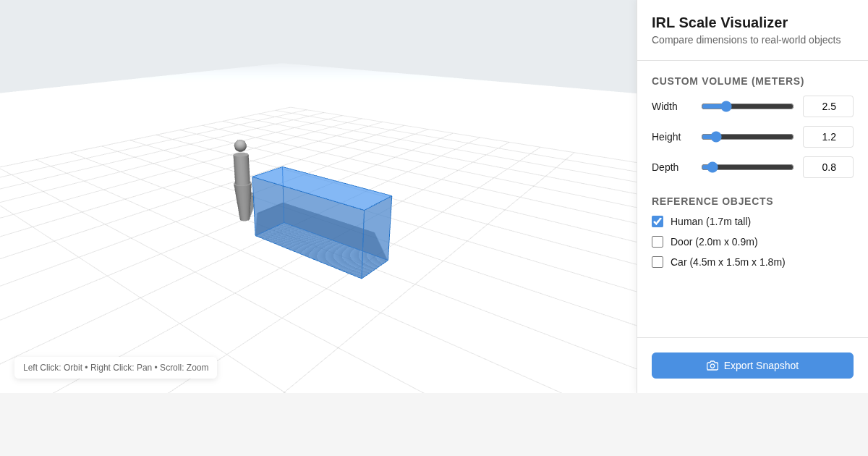Screen dimensions: 868x456
Task: Click 'Compare dimensions to real-world objects' subtitle
Action: coord(746,40)
